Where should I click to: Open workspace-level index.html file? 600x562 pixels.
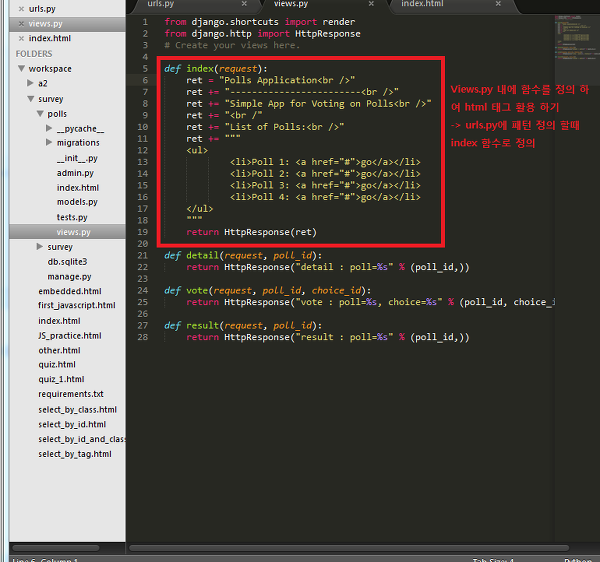coord(59,321)
